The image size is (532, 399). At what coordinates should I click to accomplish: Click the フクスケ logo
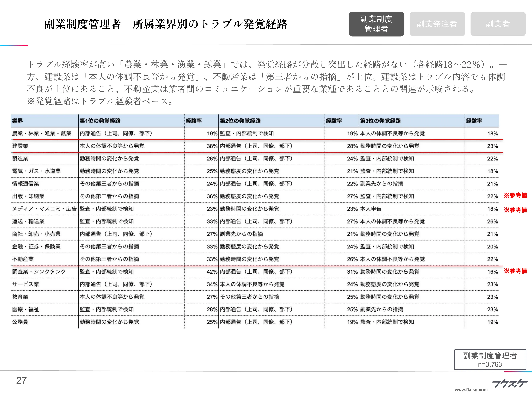point(509,383)
